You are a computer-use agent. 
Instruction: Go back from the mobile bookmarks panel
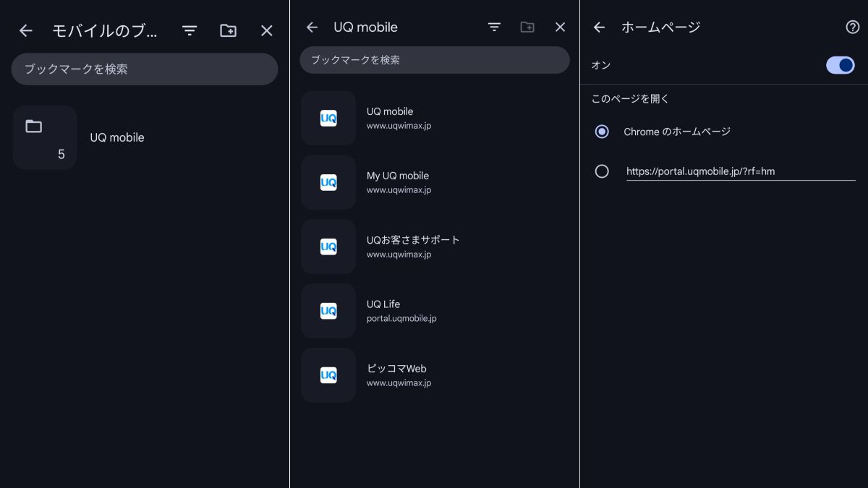[26, 30]
